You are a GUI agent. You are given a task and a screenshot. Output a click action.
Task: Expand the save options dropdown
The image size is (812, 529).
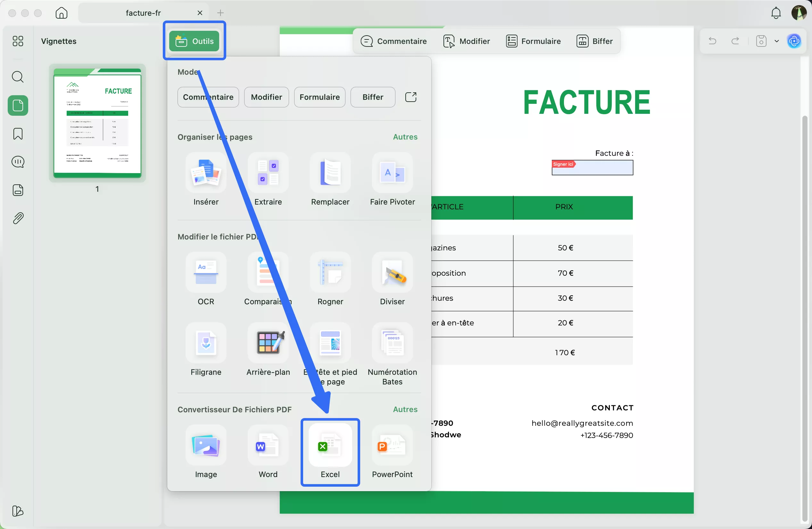(x=777, y=41)
